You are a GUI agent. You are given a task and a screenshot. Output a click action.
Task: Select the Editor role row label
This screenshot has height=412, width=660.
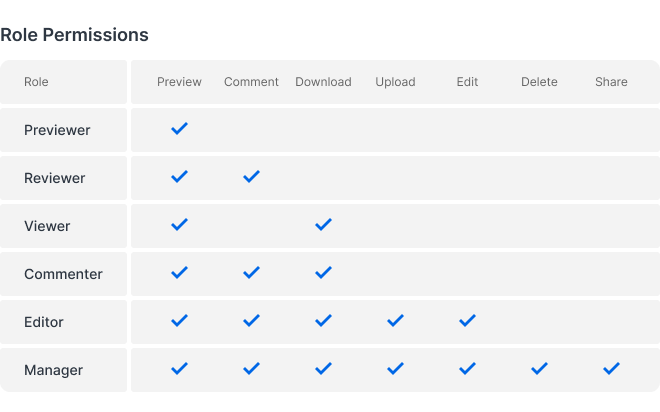pyautogui.click(x=44, y=322)
